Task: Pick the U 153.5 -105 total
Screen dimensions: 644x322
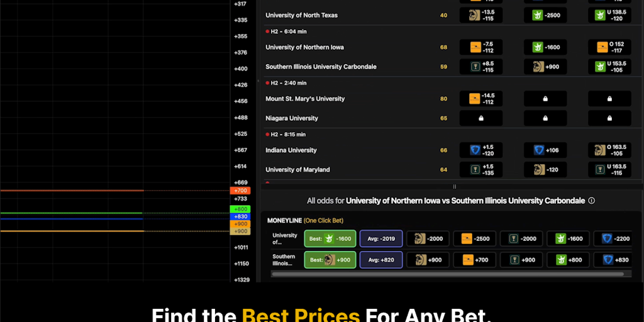Action: pyautogui.click(x=609, y=67)
